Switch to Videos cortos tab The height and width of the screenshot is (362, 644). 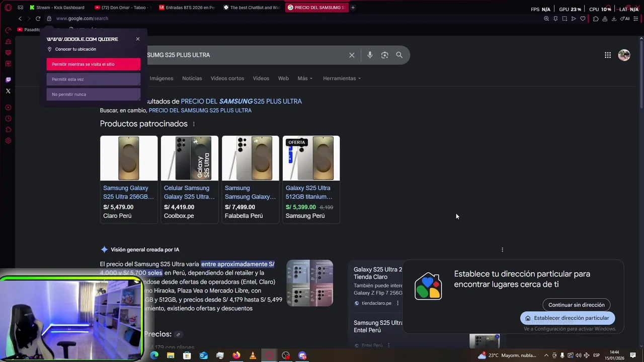point(227,78)
